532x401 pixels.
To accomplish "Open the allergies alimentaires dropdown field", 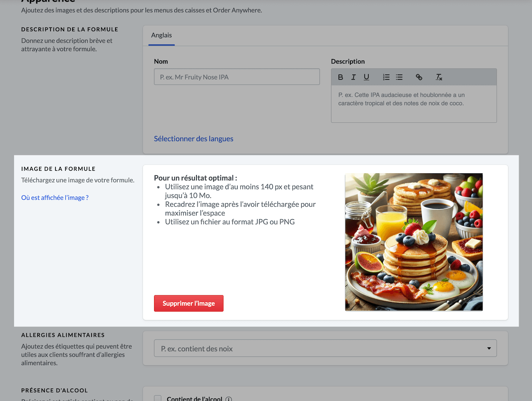I will coord(319,348).
